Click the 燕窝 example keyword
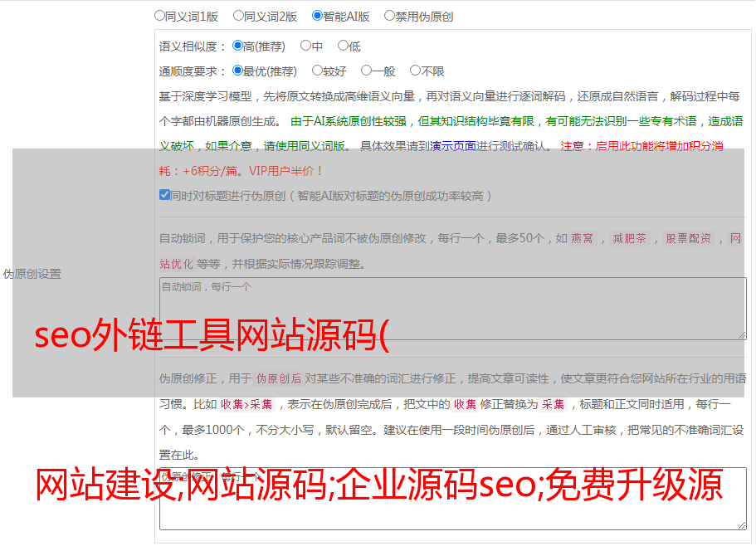The image size is (756, 546). pyautogui.click(x=582, y=238)
